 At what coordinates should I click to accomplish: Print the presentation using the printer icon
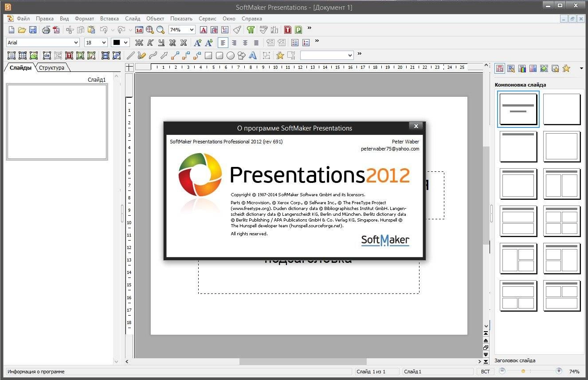click(46, 30)
